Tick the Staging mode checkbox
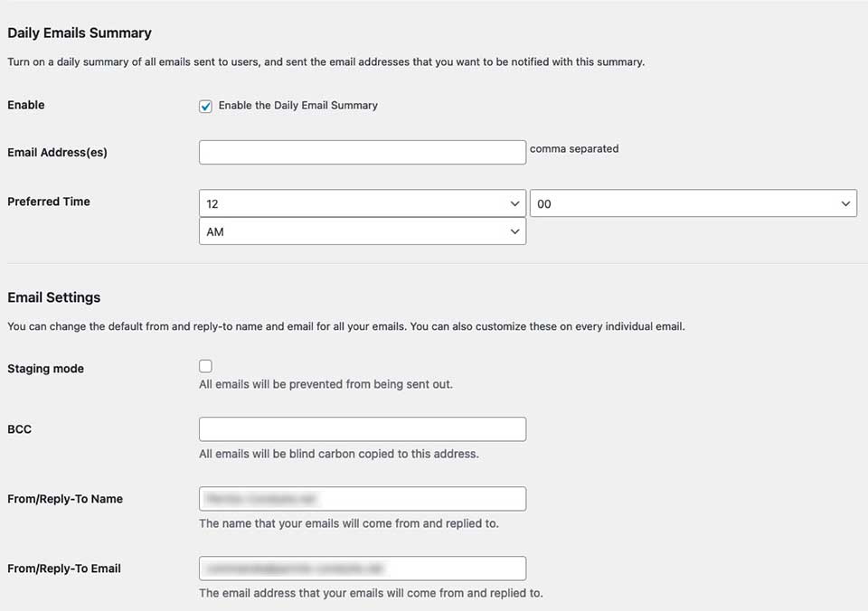This screenshot has height=611, width=868. 205,366
